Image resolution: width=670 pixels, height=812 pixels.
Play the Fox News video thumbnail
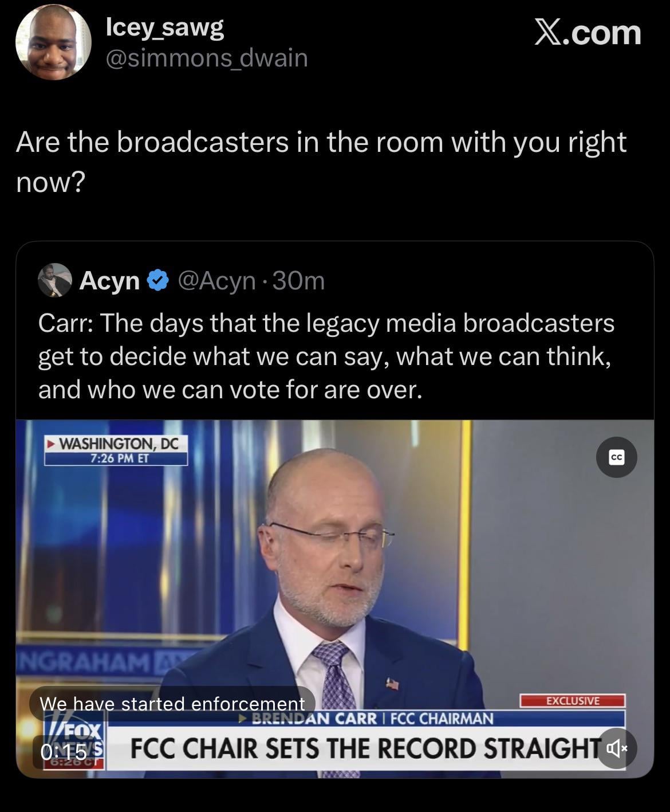pos(334,573)
